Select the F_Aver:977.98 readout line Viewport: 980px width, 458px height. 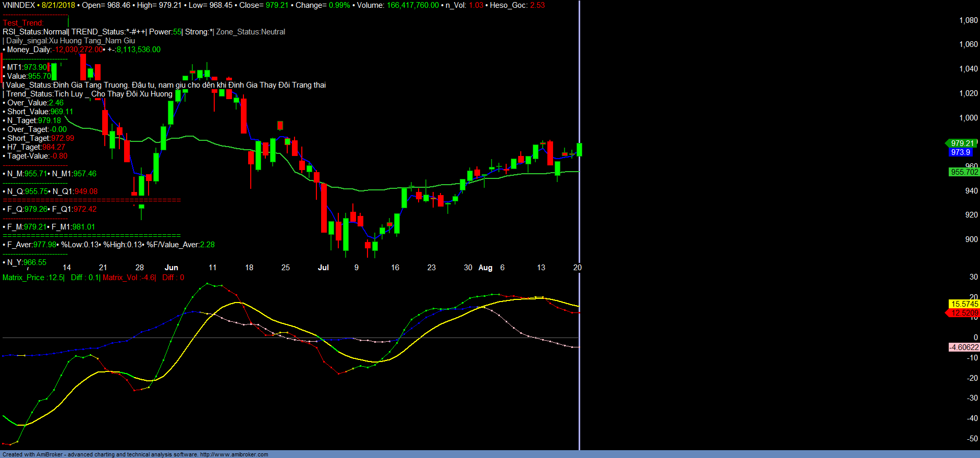point(31,245)
